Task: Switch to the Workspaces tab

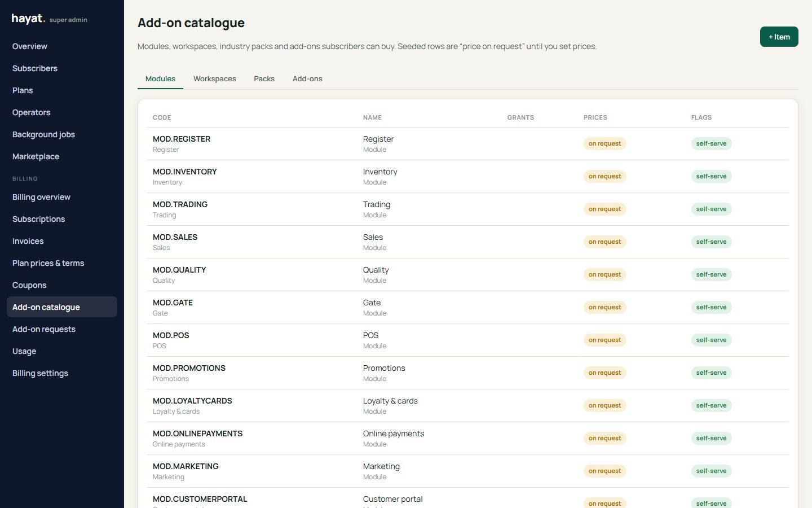Action: [215, 78]
